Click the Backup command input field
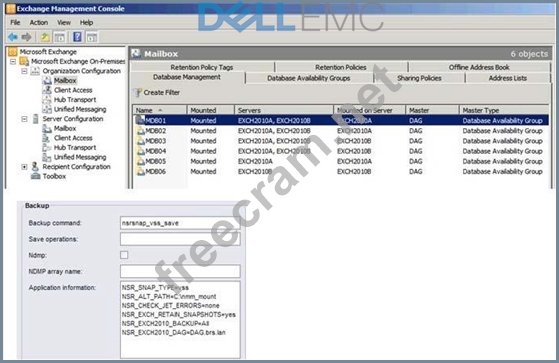Viewport: 559px width, 363px height. 180,223
